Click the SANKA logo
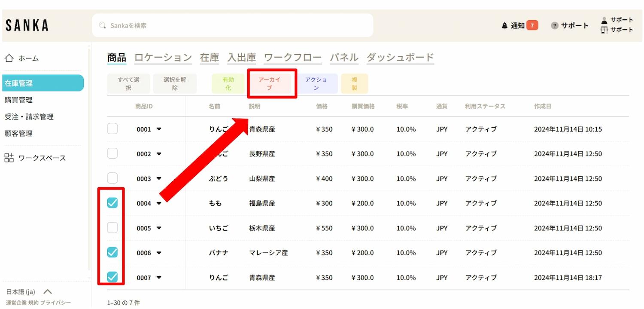The height and width of the screenshot is (309, 644). [27, 25]
